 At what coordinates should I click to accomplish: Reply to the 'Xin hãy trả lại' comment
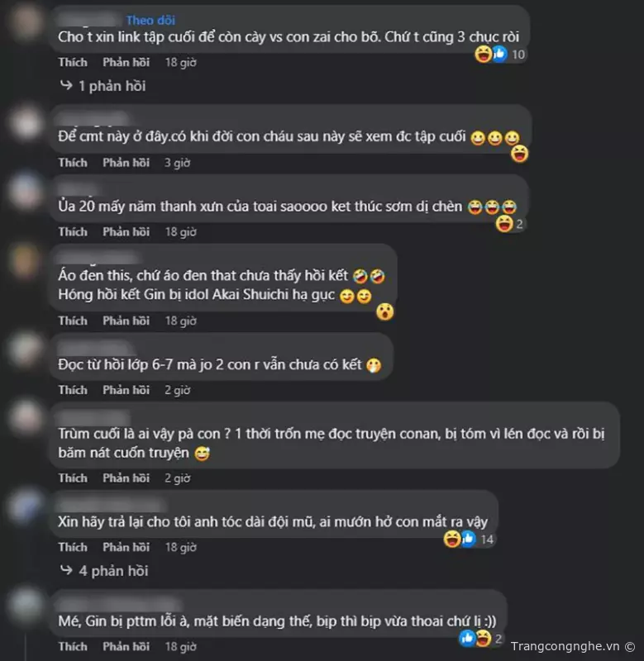126,547
